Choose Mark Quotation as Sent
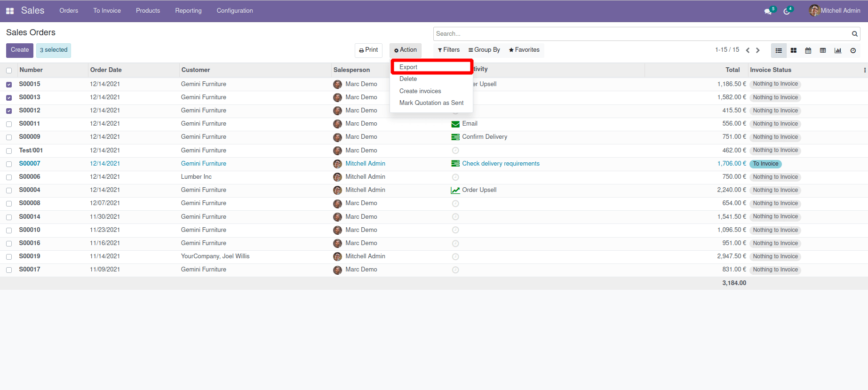The width and height of the screenshot is (868, 390). click(431, 103)
